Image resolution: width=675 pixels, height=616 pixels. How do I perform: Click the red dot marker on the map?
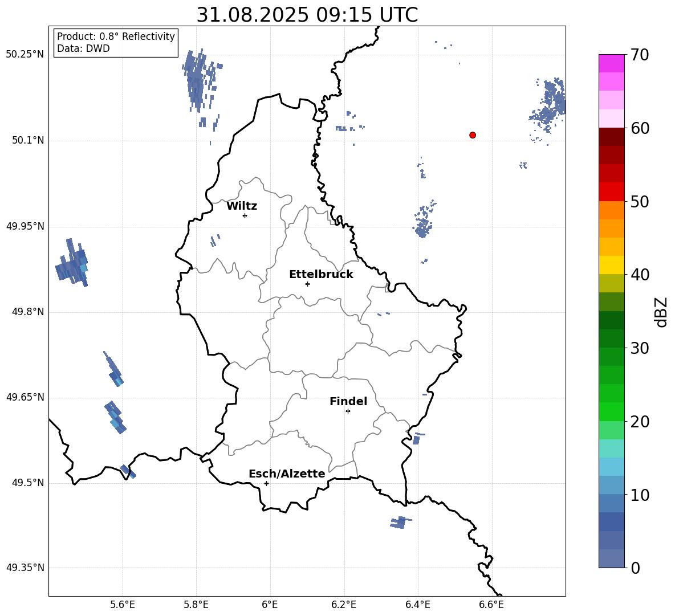click(x=472, y=135)
